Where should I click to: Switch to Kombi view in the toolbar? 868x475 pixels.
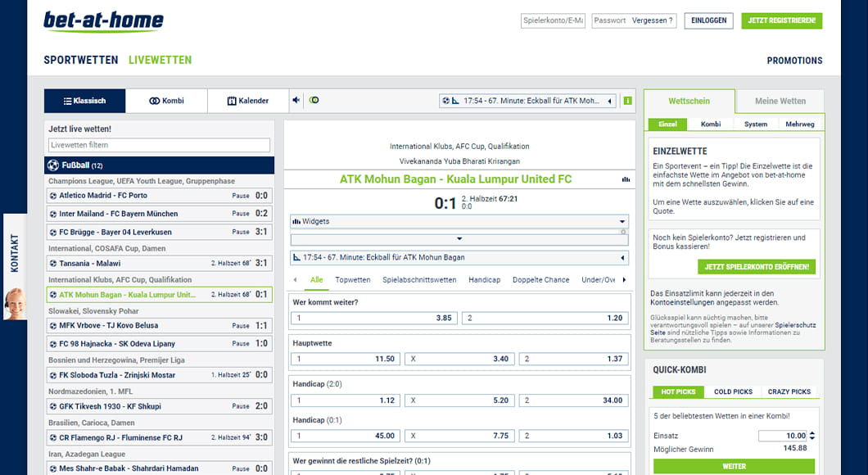pos(166,101)
